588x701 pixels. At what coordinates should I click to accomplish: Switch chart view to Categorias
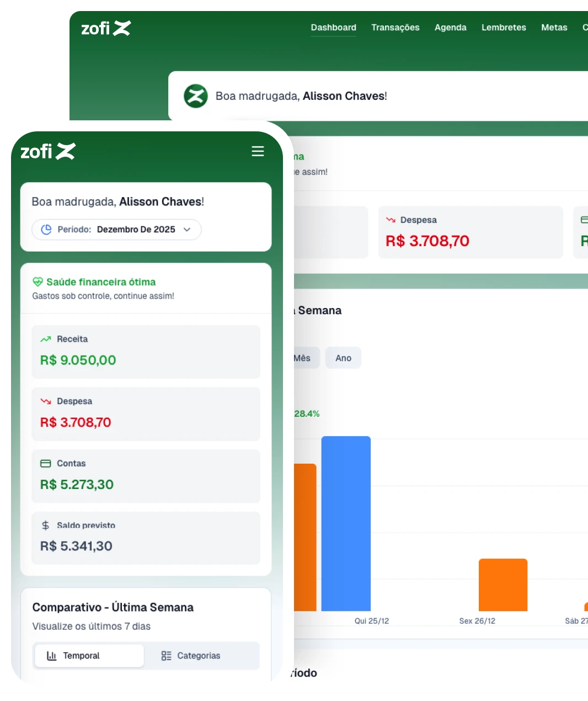click(x=191, y=656)
